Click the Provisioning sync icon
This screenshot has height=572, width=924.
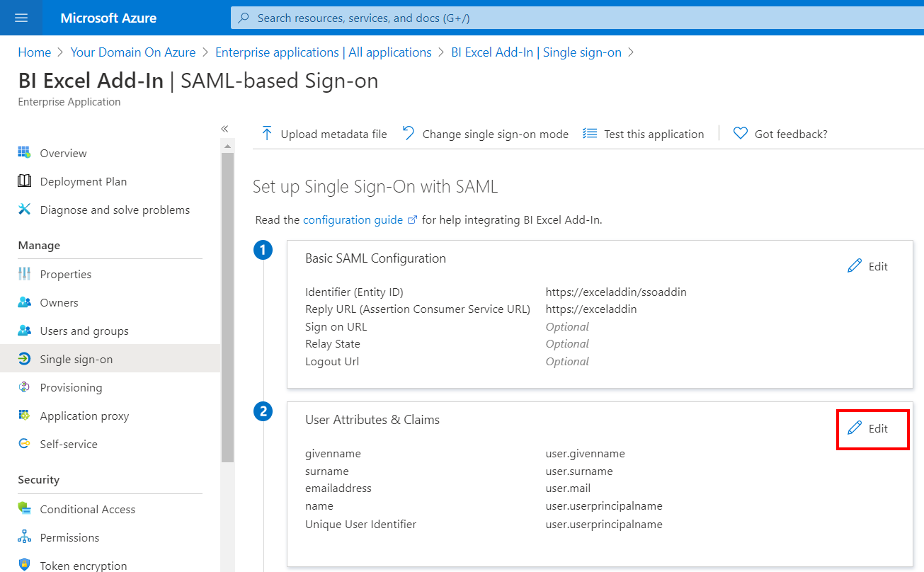[x=25, y=387]
